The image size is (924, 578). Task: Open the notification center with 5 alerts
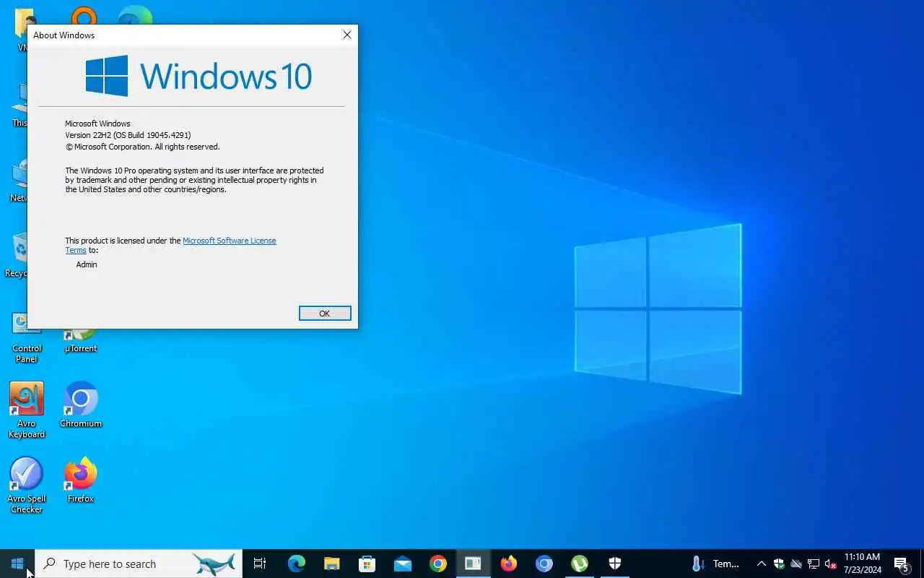click(902, 564)
